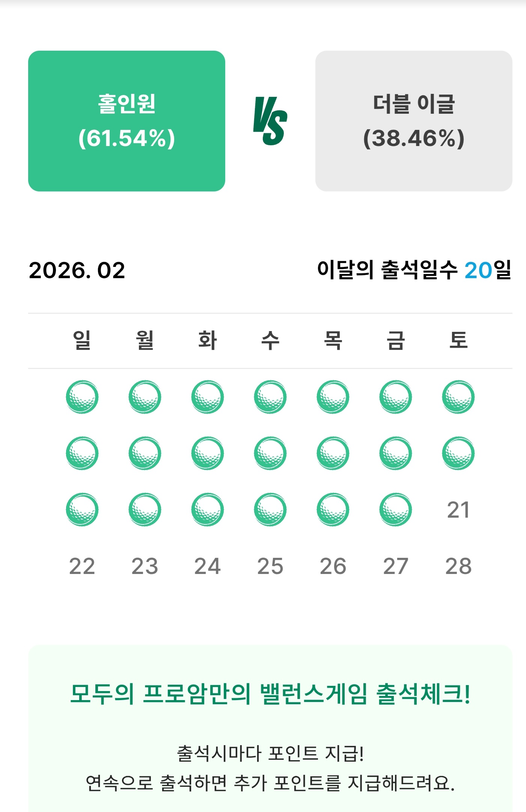
Task: Click the 이달의 출석일수 20일 counter
Action: (x=414, y=270)
